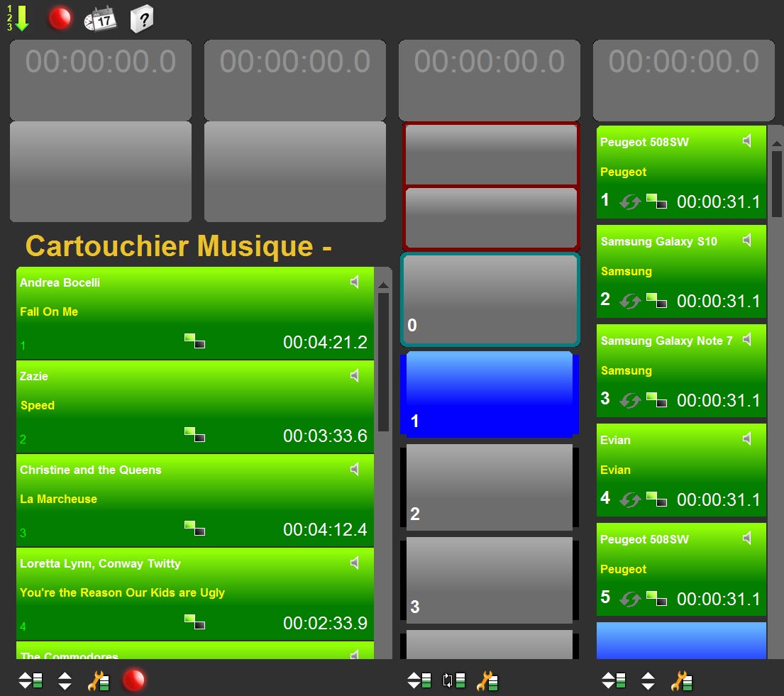
Task: Open the help question mark icon
Action: (x=141, y=19)
